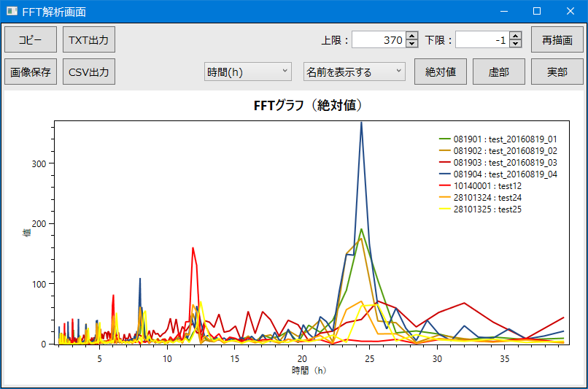Increase 上限 with the up arrow
588x389 pixels.
pos(411,35)
